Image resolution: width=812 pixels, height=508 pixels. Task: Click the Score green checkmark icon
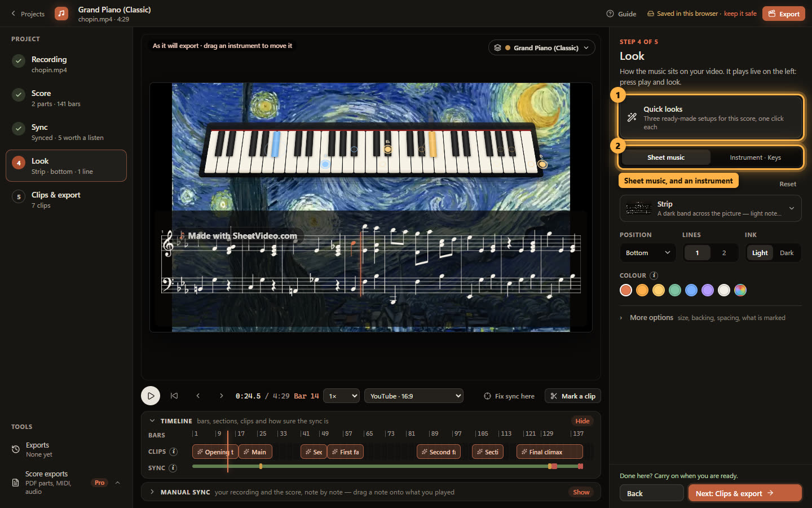[x=19, y=95]
